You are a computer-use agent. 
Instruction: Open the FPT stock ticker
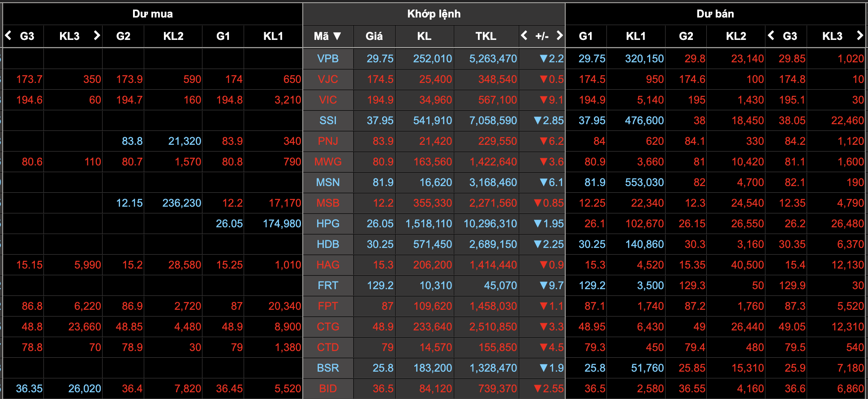328,306
